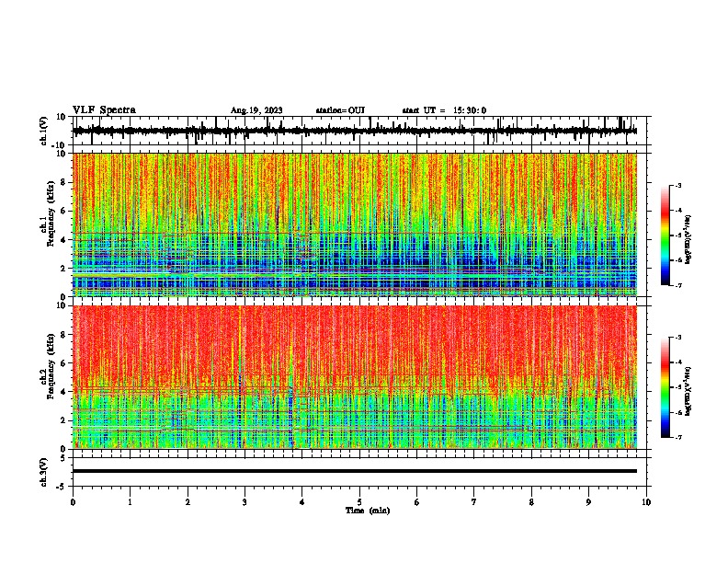
Task: Click the ch.2 colorbar log(PSD) label
Action: (x=688, y=391)
